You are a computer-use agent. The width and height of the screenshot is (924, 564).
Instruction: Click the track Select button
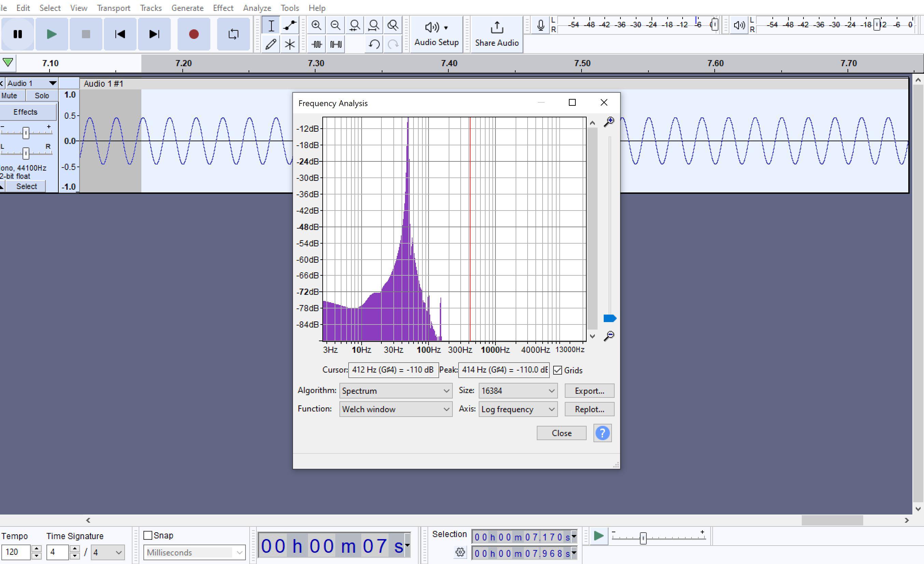click(x=27, y=186)
